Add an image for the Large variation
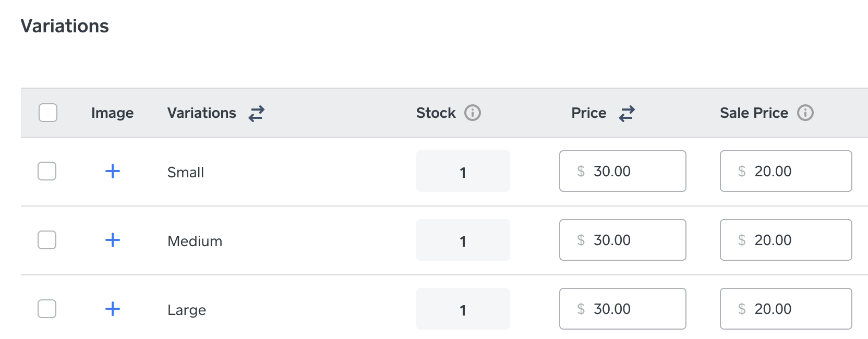This screenshot has width=868, height=339. (x=113, y=309)
